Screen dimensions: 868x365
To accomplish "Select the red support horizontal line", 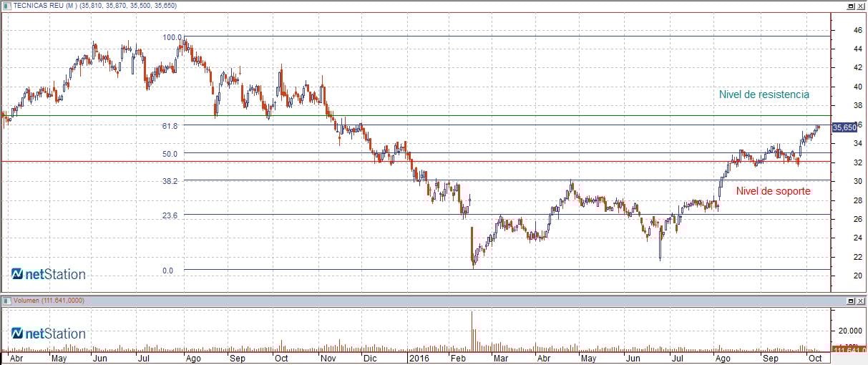I will 415,161.
